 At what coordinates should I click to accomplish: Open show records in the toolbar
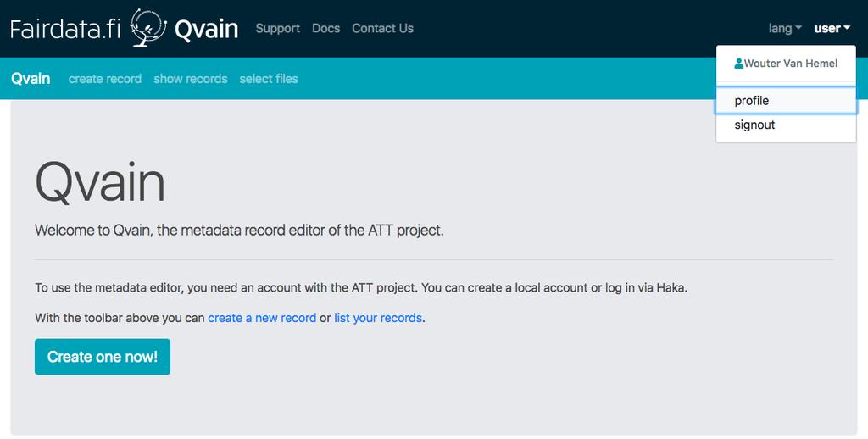click(x=191, y=79)
